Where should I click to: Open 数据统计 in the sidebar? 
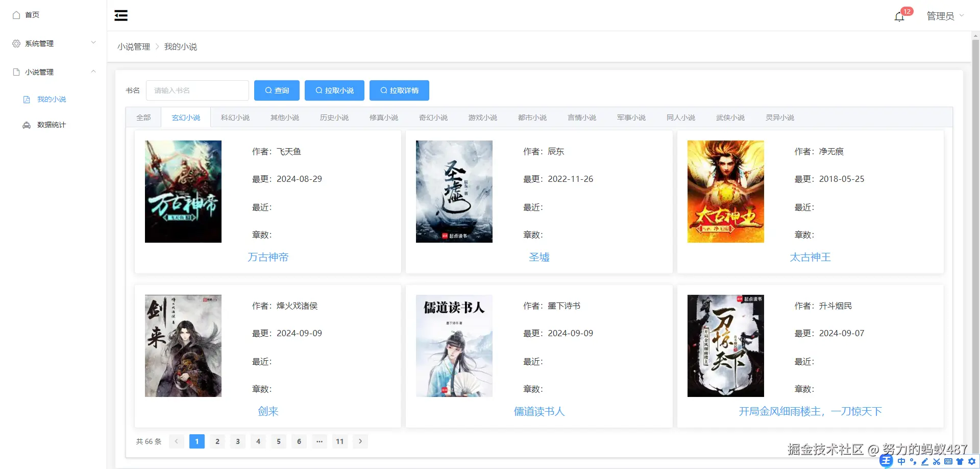click(x=52, y=125)
